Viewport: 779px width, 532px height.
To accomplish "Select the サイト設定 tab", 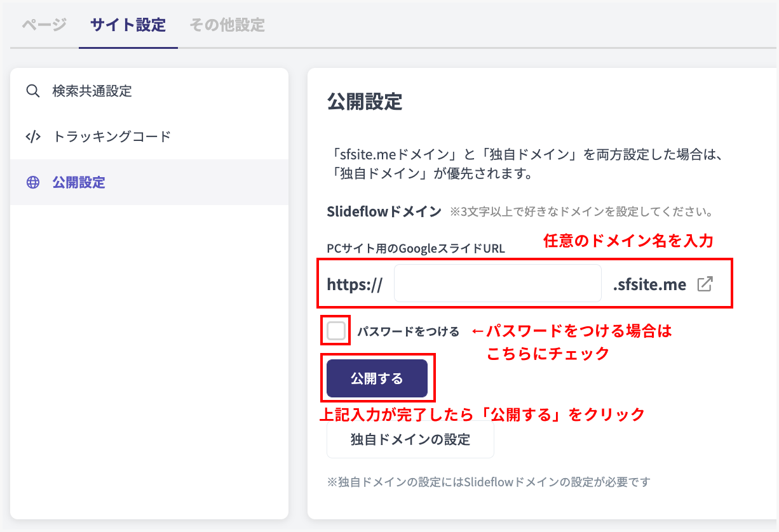I will point(128,25).
